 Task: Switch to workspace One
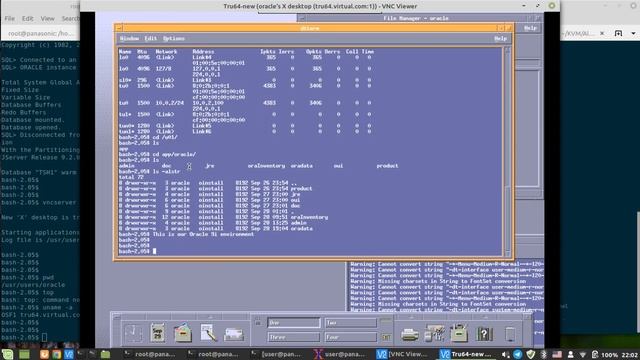pos(293,323)
